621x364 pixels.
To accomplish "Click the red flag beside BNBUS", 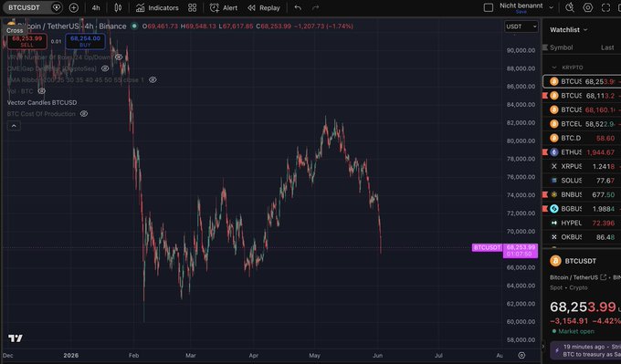I will pos(545,194).
